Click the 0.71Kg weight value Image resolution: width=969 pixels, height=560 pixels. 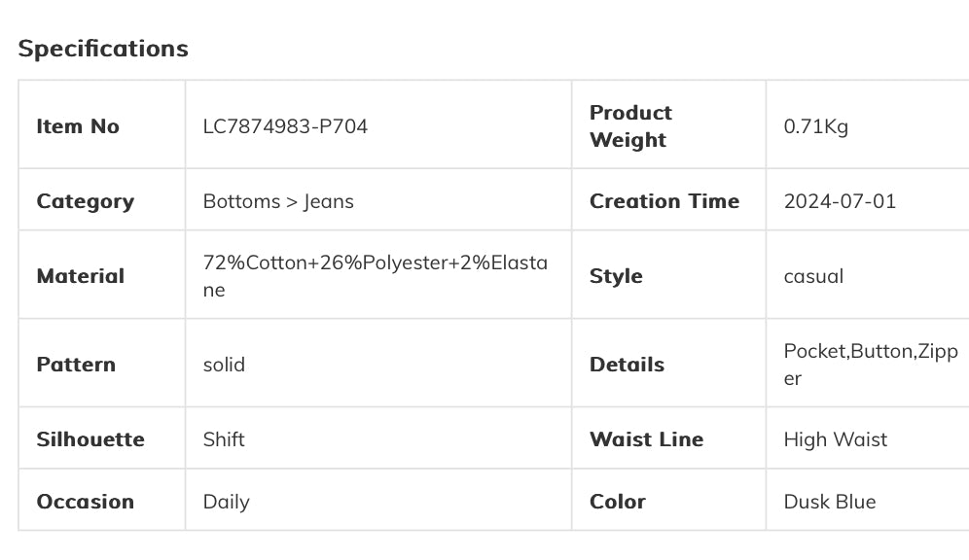click(x=815, y=126)
